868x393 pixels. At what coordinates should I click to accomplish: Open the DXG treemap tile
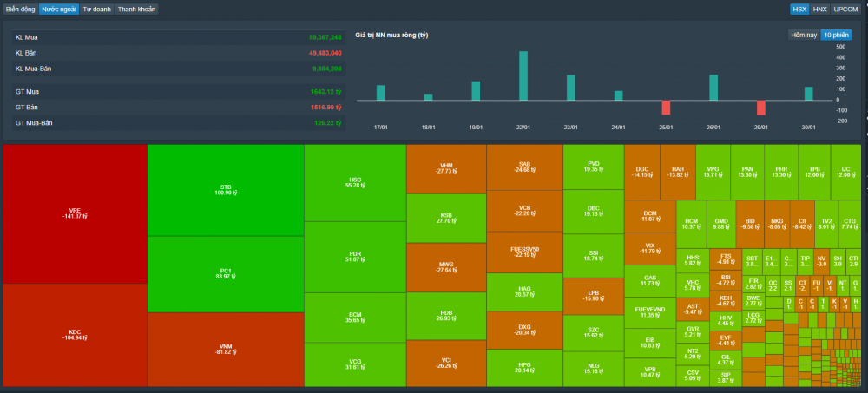525,331
